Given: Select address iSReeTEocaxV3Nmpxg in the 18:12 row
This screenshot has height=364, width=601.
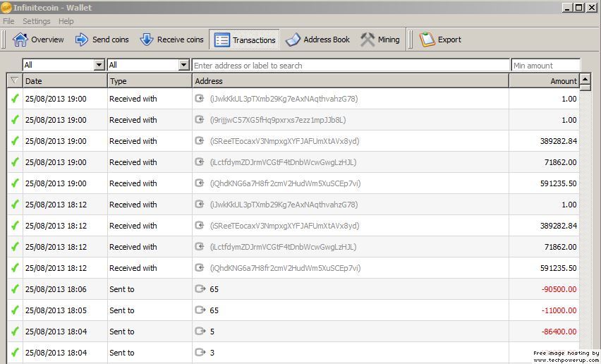Looking at the screenshot, I should point(284,226).
